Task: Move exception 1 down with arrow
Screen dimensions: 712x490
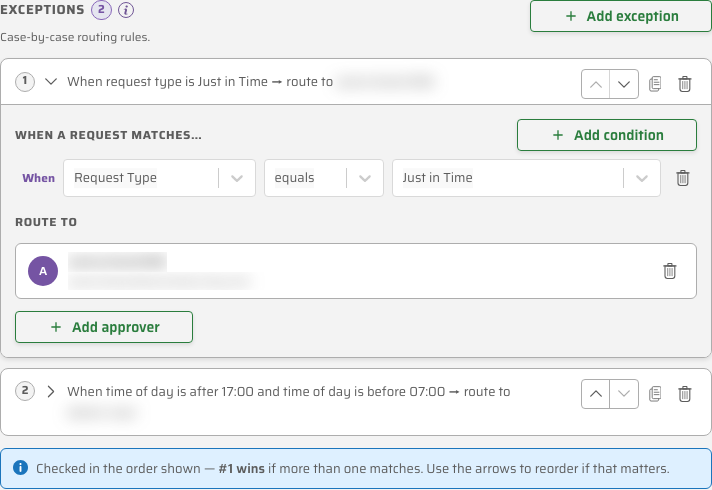Action: pos(624,84)
